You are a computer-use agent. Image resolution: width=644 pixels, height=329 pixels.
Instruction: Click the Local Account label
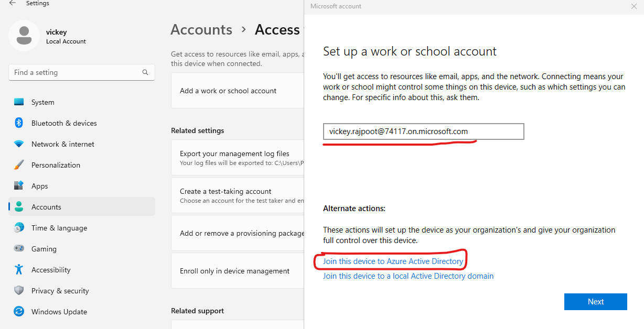(x=66, y=41)
